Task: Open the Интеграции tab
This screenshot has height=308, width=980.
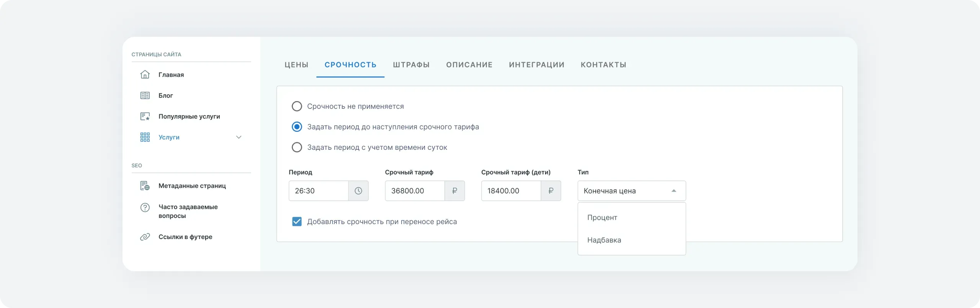Action: point(537,65)
